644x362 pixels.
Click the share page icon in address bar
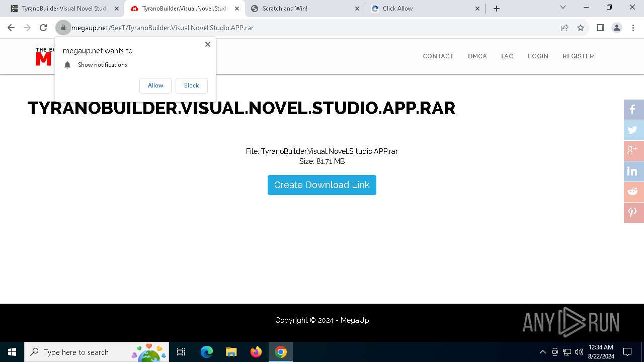click(565, 28)
